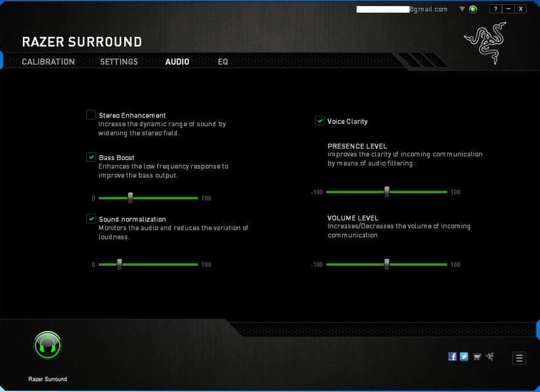Switch to the CALIBRATION tab
Viewport: 540px width, 392px height.
point(48,62)
